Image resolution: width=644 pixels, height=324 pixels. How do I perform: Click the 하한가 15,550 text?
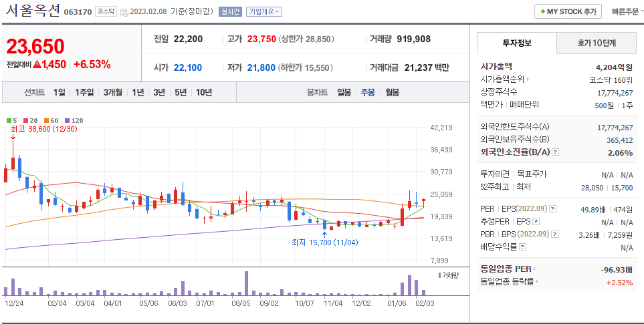306,67
